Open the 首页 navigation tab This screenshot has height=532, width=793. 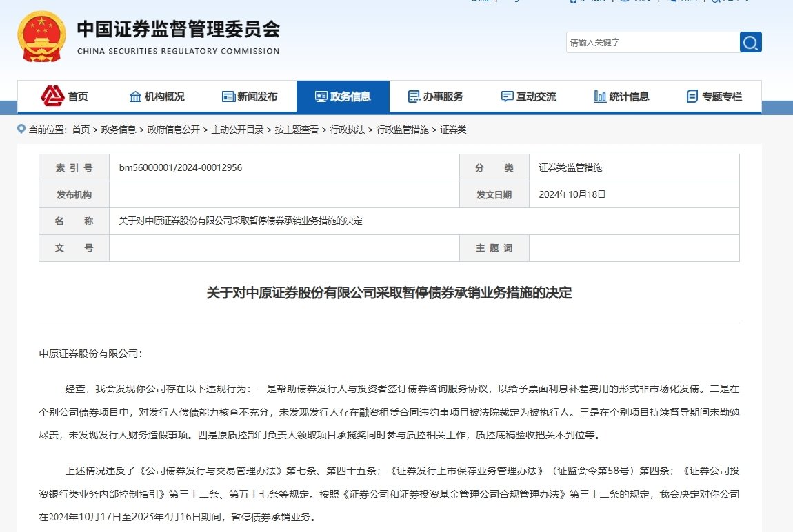coord(64,96)
